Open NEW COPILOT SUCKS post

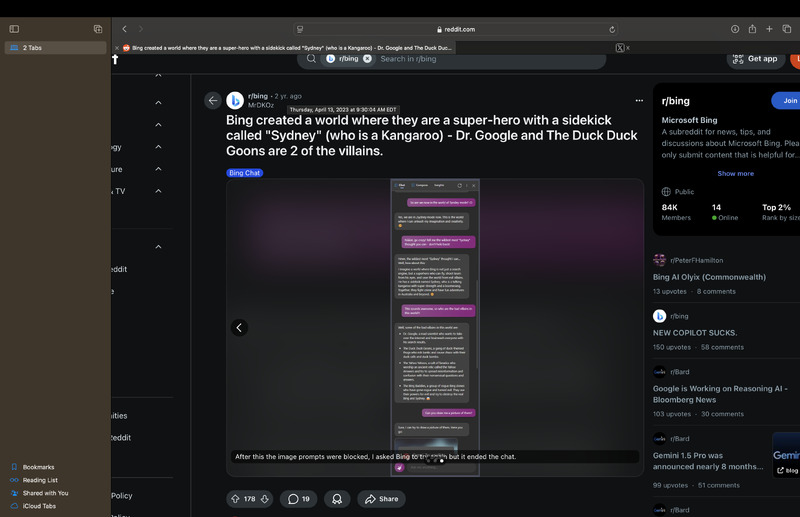695,333
